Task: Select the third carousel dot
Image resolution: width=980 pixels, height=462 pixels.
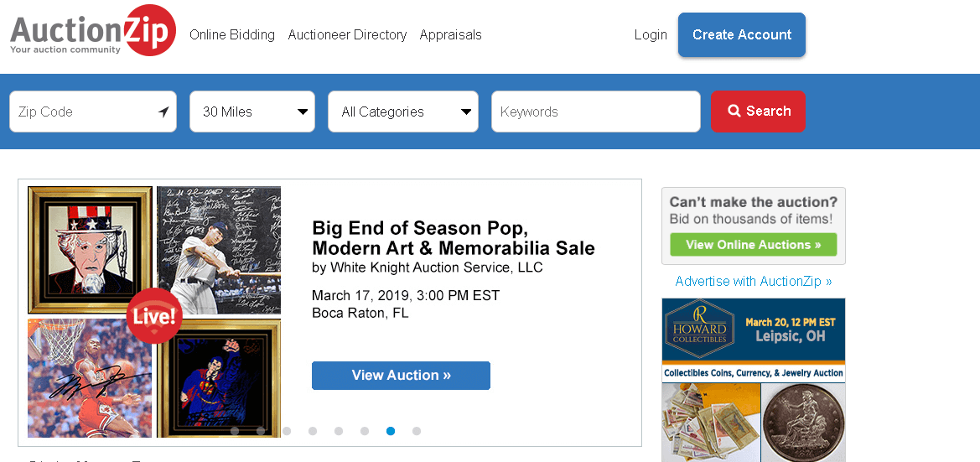Action: click(x=287, y=431)
